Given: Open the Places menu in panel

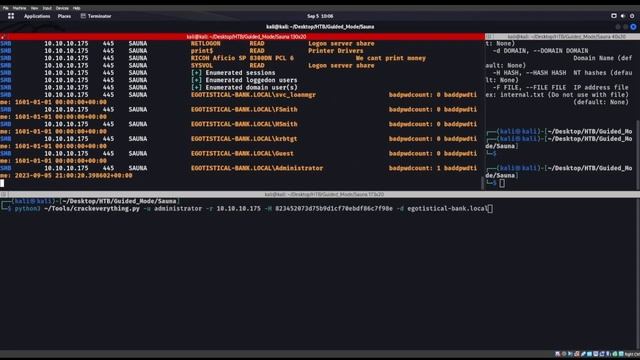Looking at the screenshot, I should [64, 16].
